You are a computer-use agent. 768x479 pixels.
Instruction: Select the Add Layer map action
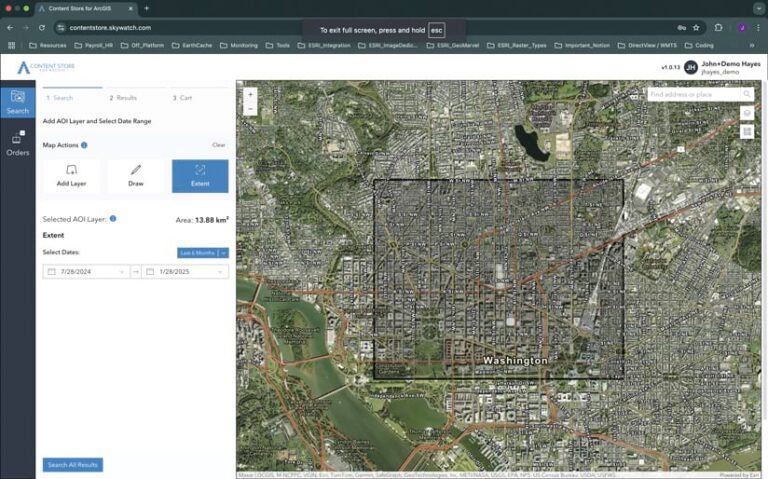tap(72, 176)
